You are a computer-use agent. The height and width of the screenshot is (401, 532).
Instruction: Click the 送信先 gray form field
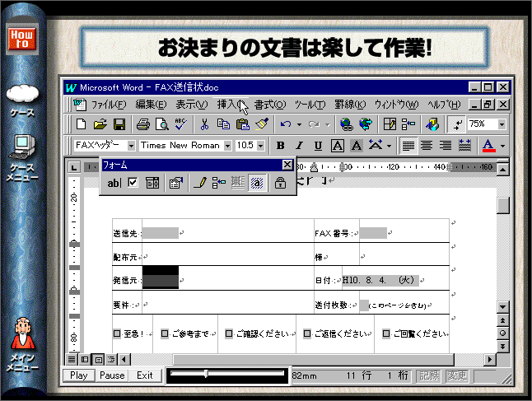coord(161,233)
